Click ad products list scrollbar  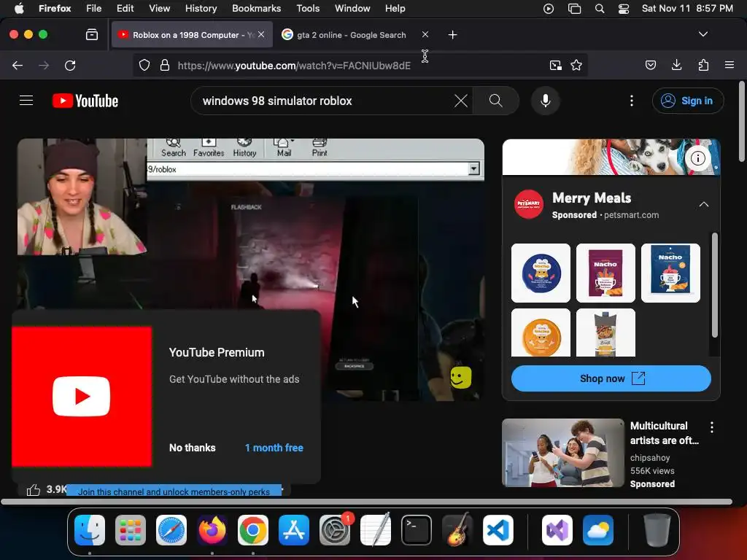714,285
